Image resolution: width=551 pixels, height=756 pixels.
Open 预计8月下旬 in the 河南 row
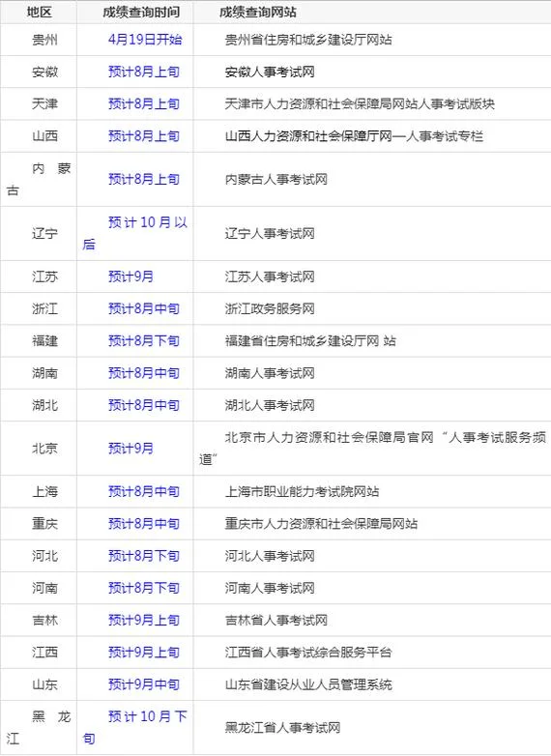pos(144,588)
